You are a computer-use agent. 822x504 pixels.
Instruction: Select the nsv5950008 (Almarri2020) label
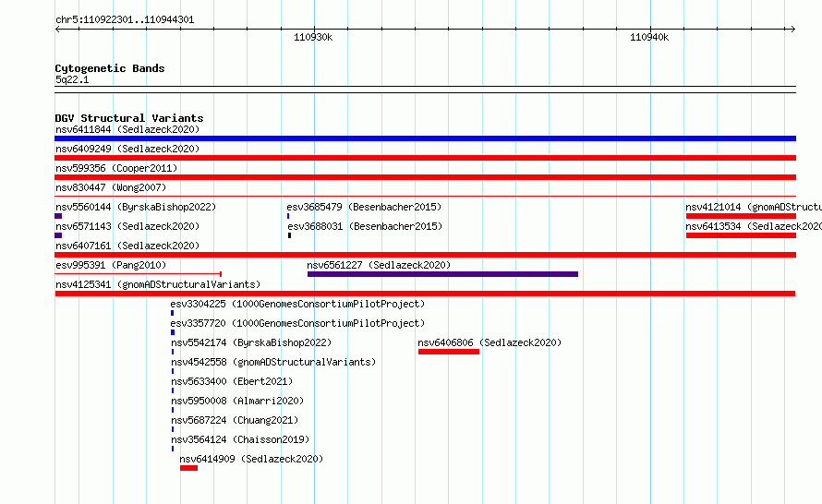[237, 401]
